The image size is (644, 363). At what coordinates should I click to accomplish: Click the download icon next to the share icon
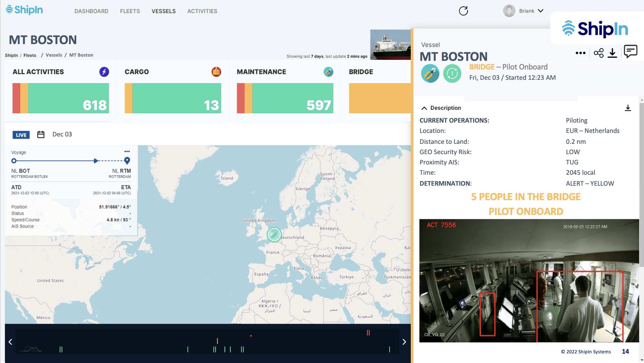(613, 53)
